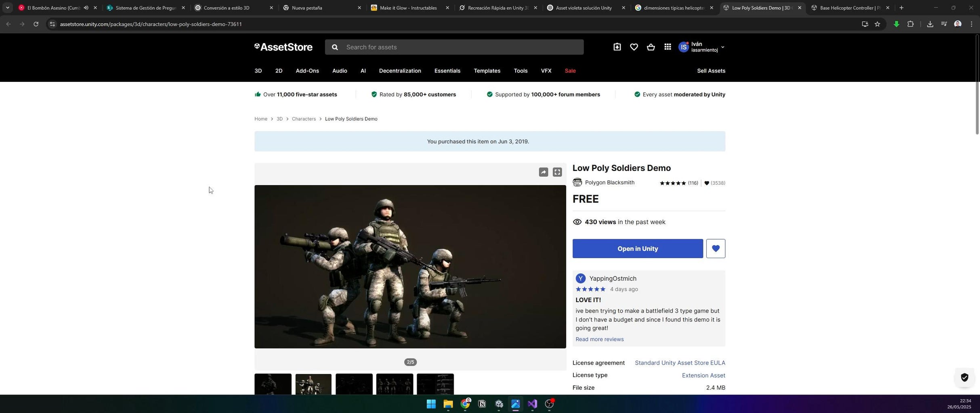This screenshot has width=980, height=413.
Task: Open Visual Studio from the taskbar
Action: [532, 404]
